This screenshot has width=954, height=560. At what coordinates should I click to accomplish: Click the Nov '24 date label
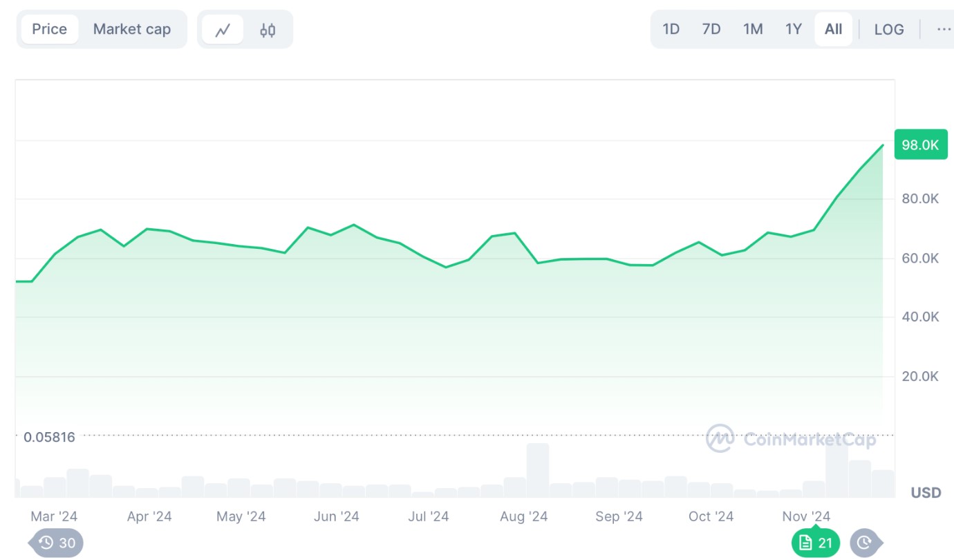coord(806,516)
